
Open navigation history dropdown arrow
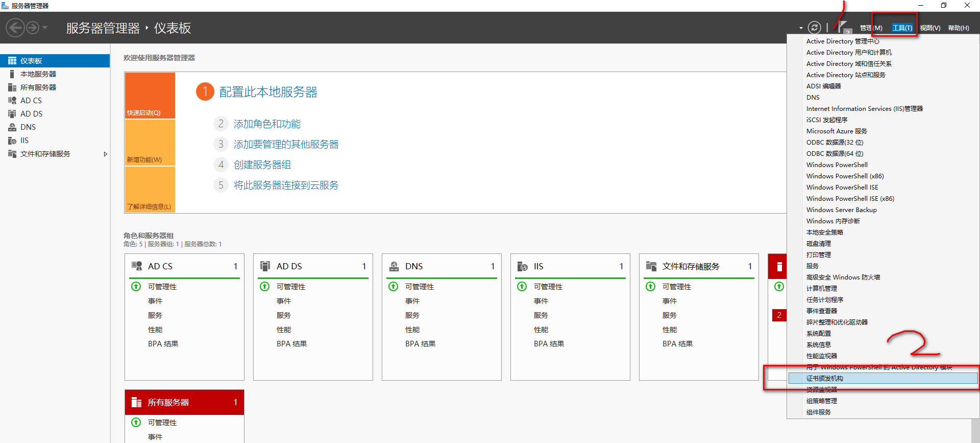pyautogui.click(x=45, y=28)
